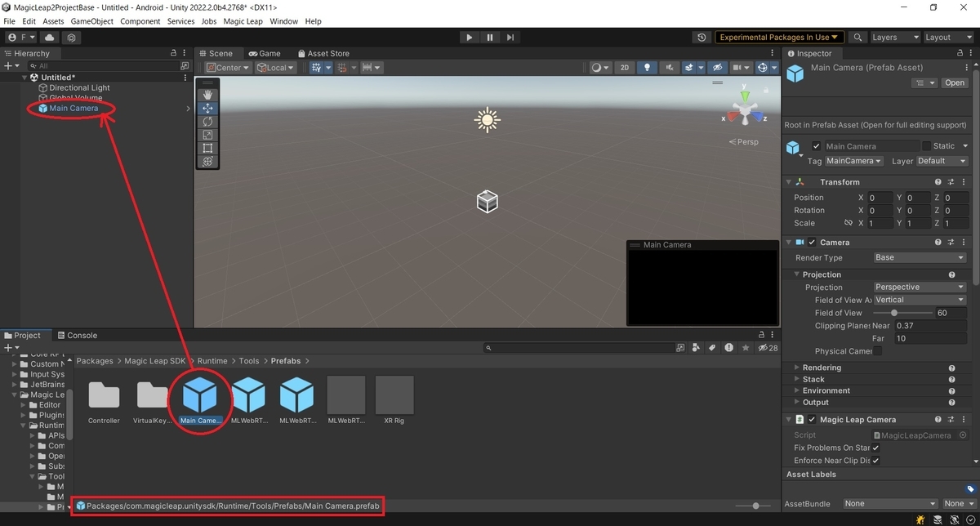Uncheck Enforce Near Clip Distance
The image size is (980, 526).
pos(875,461)
